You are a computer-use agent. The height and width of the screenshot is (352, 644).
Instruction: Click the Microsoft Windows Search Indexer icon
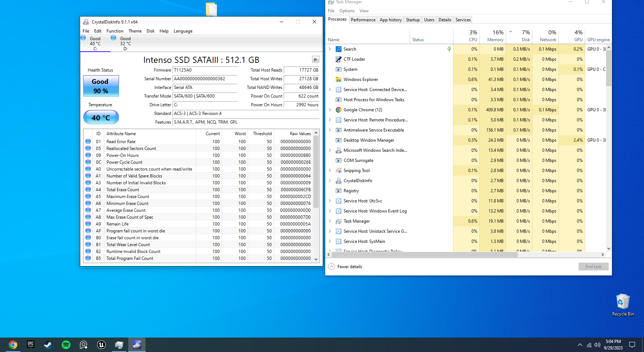point(339,150)
